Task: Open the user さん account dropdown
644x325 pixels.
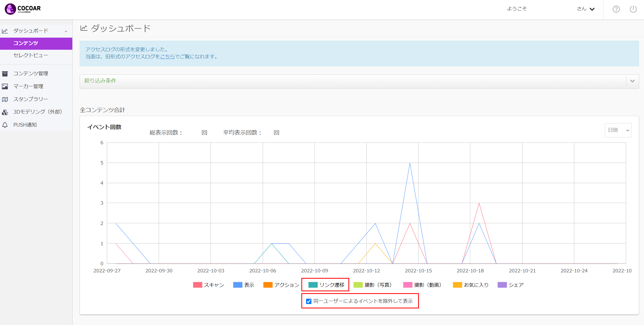Action: [x=586, y=9]
